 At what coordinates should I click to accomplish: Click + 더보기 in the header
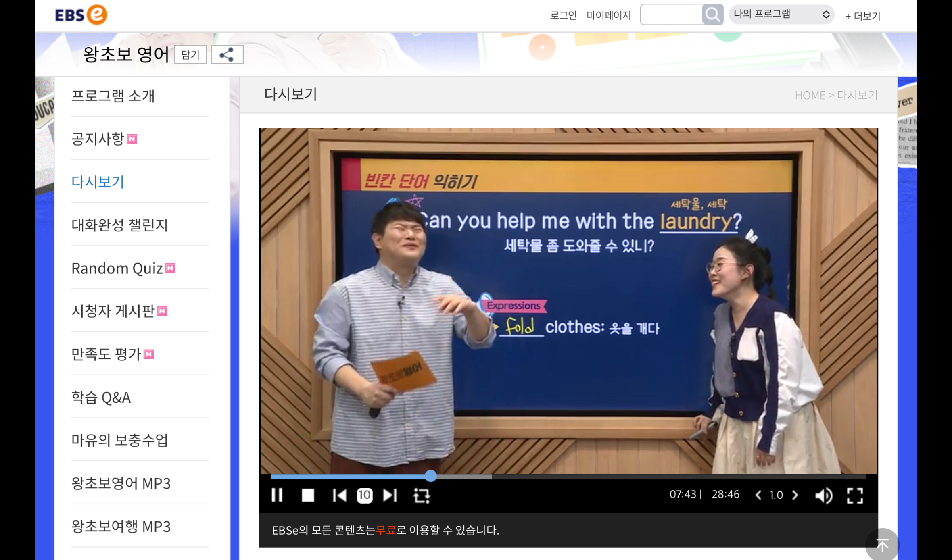pos(862,16)
